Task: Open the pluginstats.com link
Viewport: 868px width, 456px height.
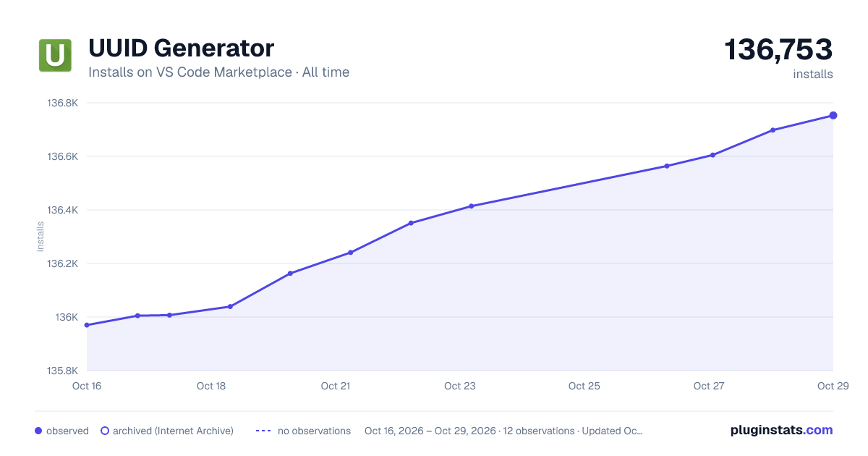Action: pyautogui.click(x=781, y=430)
